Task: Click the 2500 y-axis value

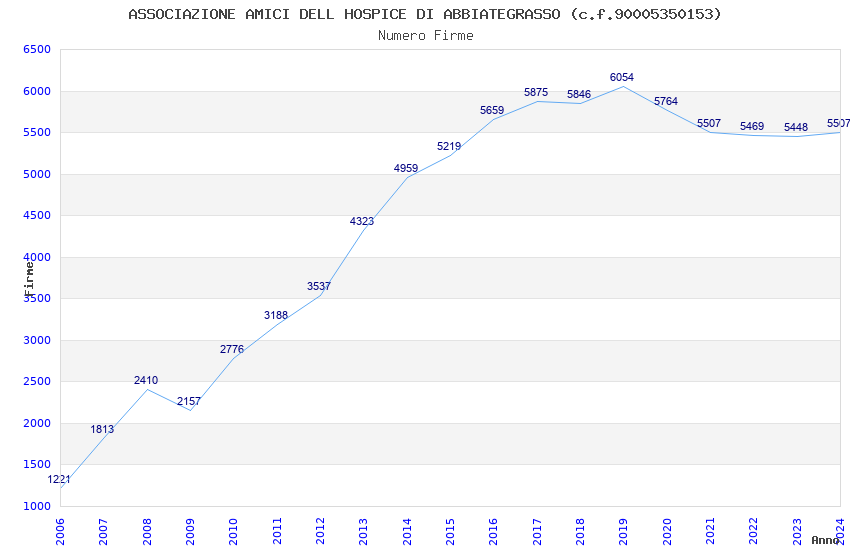Action: click(x=37, y=381)
